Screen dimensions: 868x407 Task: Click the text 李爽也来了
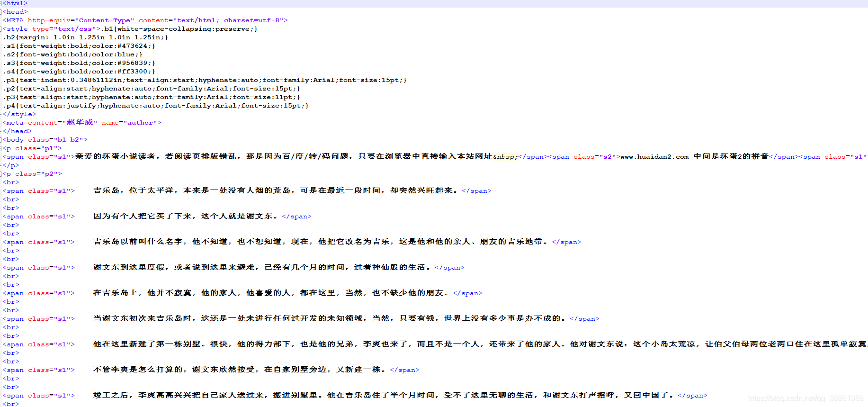pos(385,344)
